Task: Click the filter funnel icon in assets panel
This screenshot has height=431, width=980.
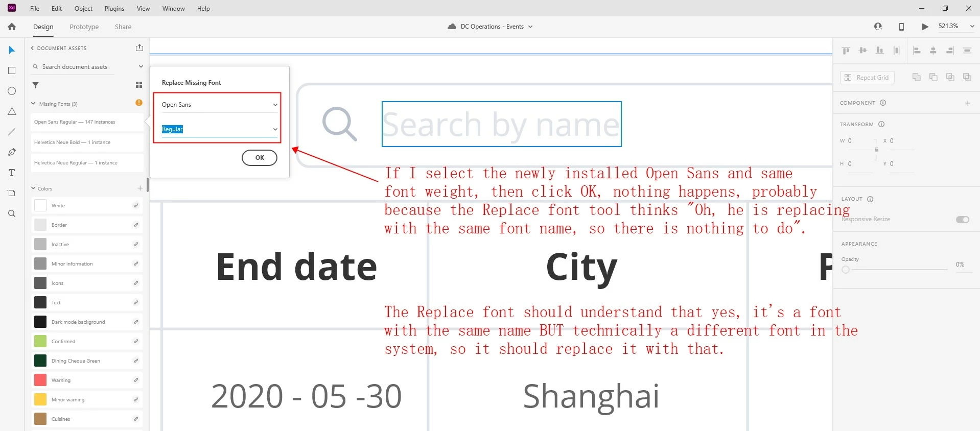Action: click(36, 85)
